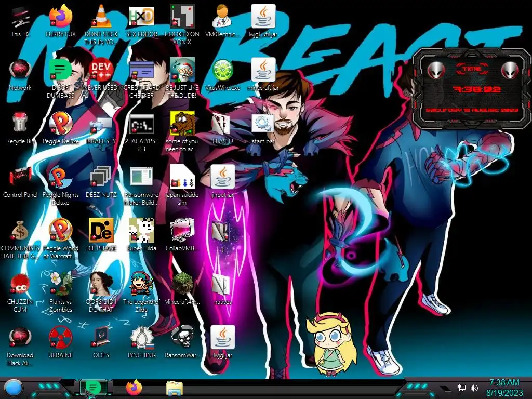Open the Network desktop icon

coord(20,75)
